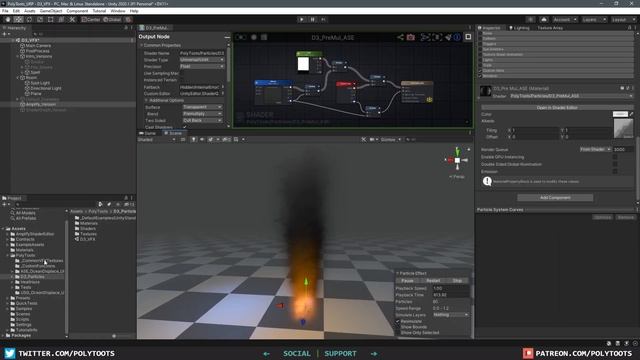Open Layers dropdown in toolbar
Screen dimensions: 640x360
click(x=594, y=19)
